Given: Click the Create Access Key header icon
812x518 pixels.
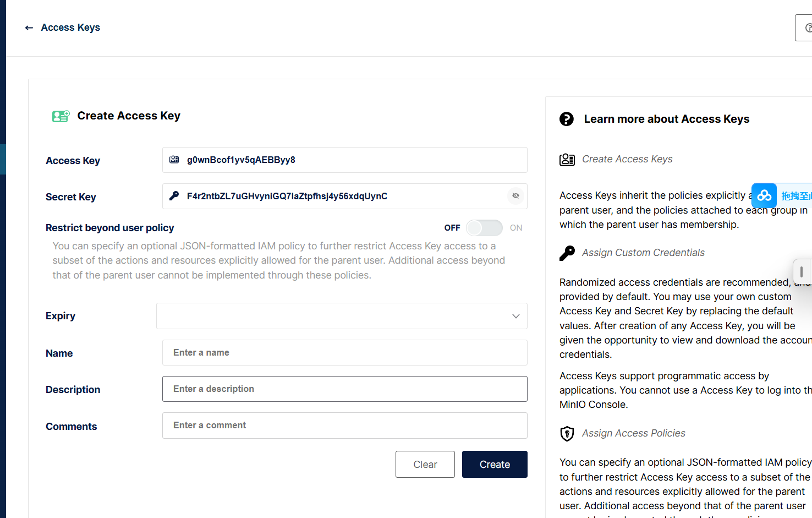Looking at the screenshot, I should pos(61,116).
